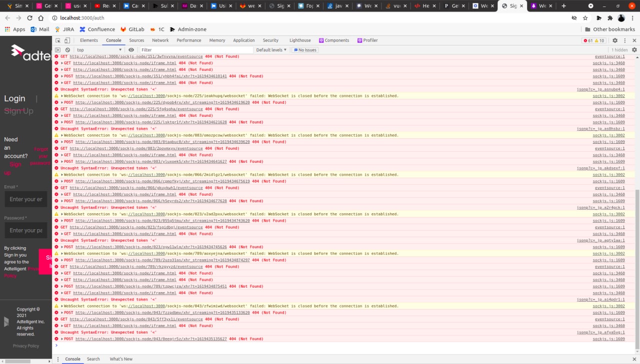The image size is (640, 364).
Task: Click the 10 warnings counter
Action: (599, 40)
